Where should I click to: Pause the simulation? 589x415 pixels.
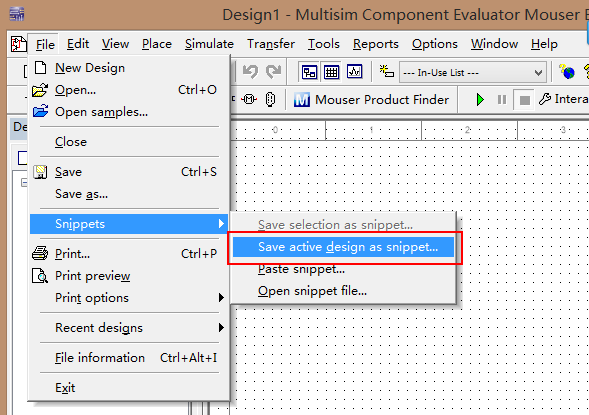click(501, 100)
